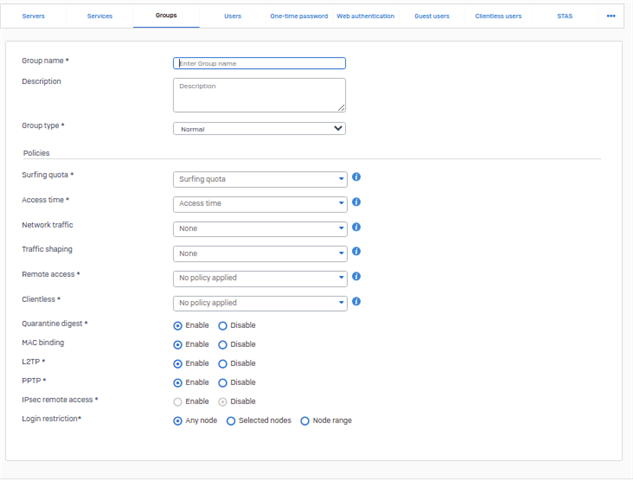Switch to the Users tab
This screenshot has height=480, width=633.
pyautogui.click(x=233, y=16)
